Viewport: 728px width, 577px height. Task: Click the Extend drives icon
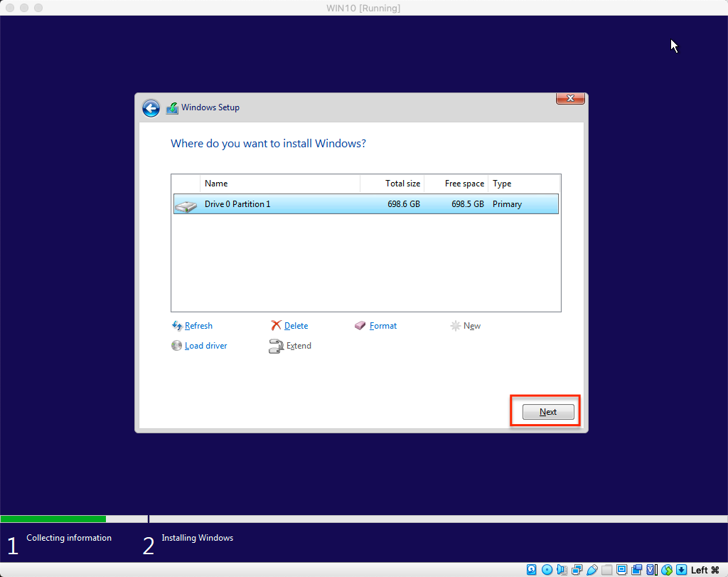point(277,346)
